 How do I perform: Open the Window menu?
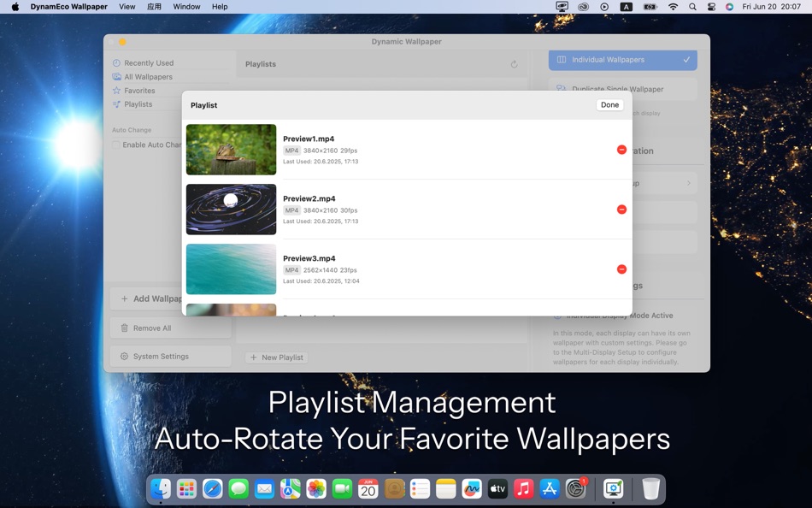186,7
